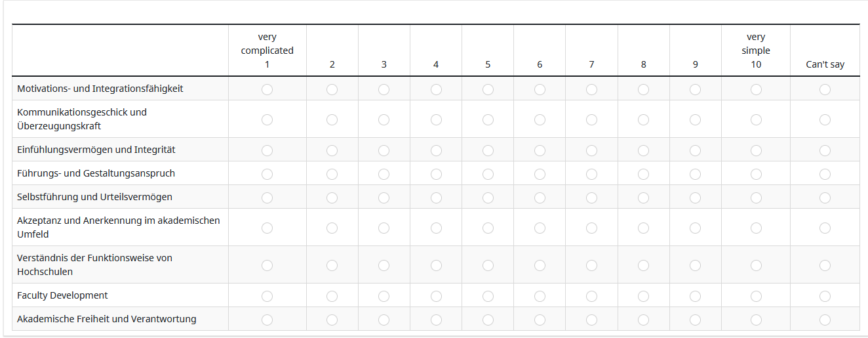Rate Verständnis der Funktionsweise von Hochschulen 3
This screenshot has height=338, width=868.
click(384, 265)
